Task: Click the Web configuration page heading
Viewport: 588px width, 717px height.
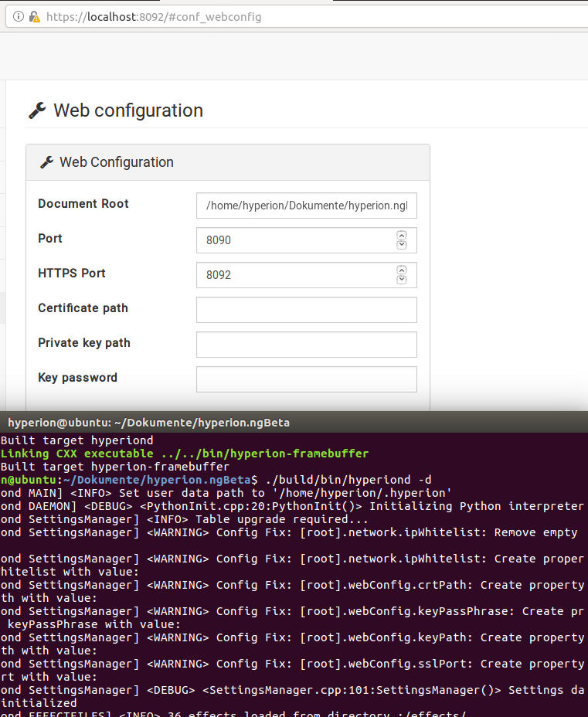Action: [128, 110]
